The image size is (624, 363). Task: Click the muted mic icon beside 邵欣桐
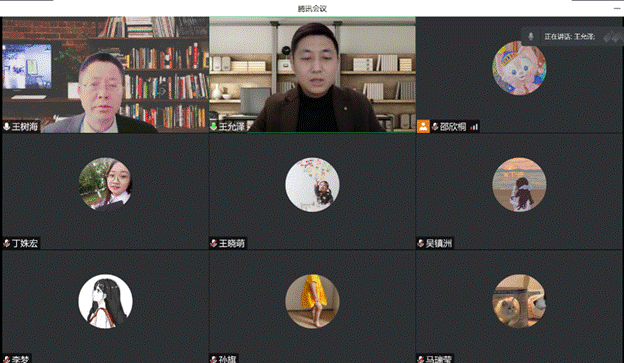pyautogui.click(x=435, y=127)
